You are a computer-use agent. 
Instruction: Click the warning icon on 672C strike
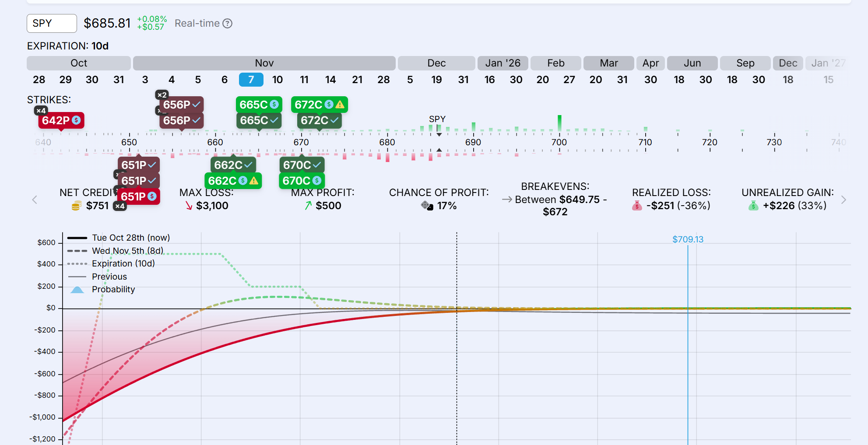click(x=340, y=105)
